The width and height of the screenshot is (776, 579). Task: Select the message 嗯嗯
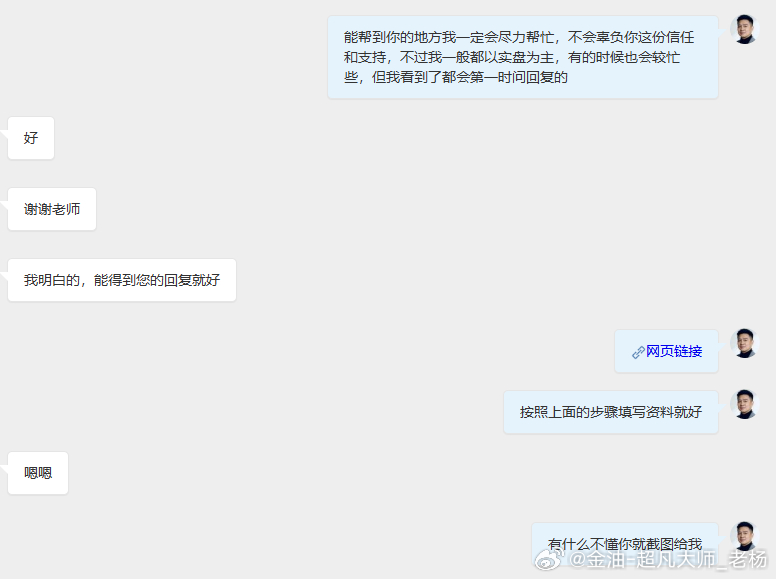(38, 473)
